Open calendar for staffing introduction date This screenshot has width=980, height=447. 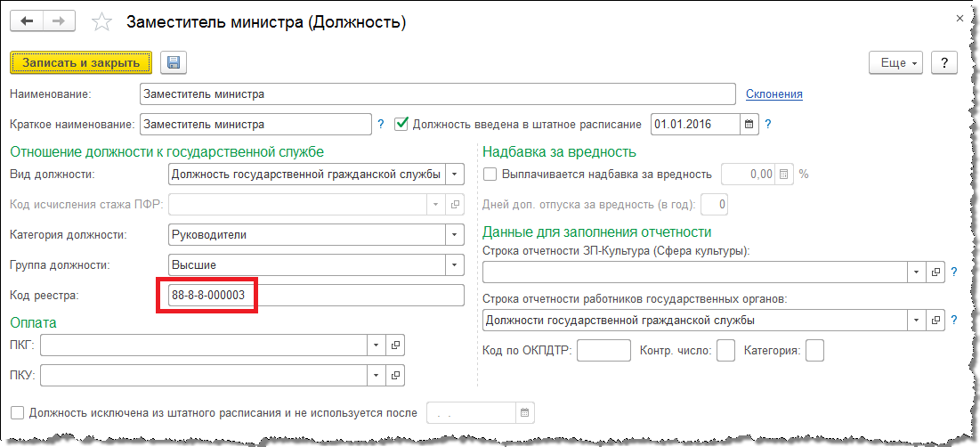tap(749, 124)
